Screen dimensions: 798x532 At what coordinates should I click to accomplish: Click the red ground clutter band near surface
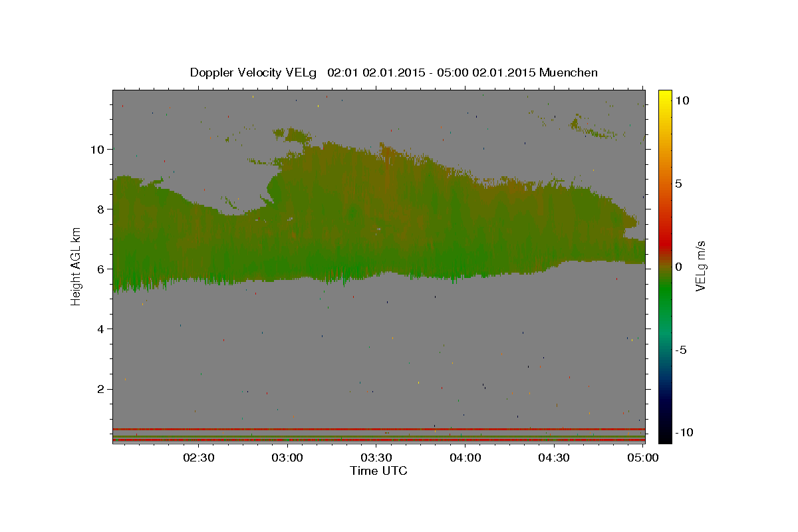tap(378, 430)
